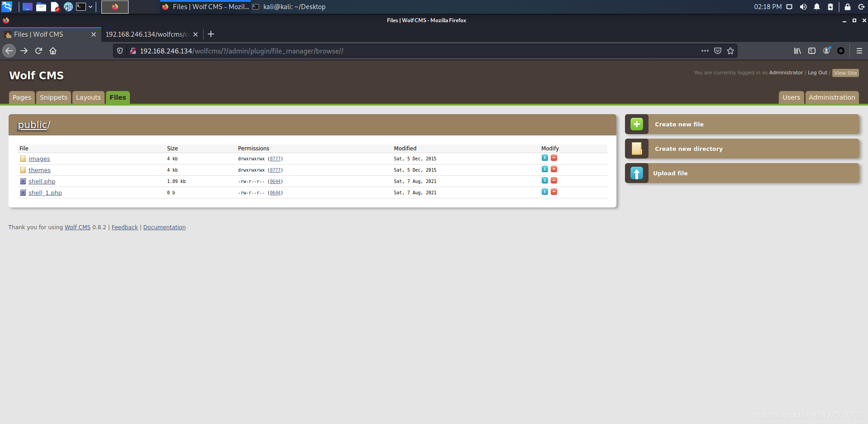Click the green plus Create new file icon
868x424 pixels.
[x=637, y=124]
